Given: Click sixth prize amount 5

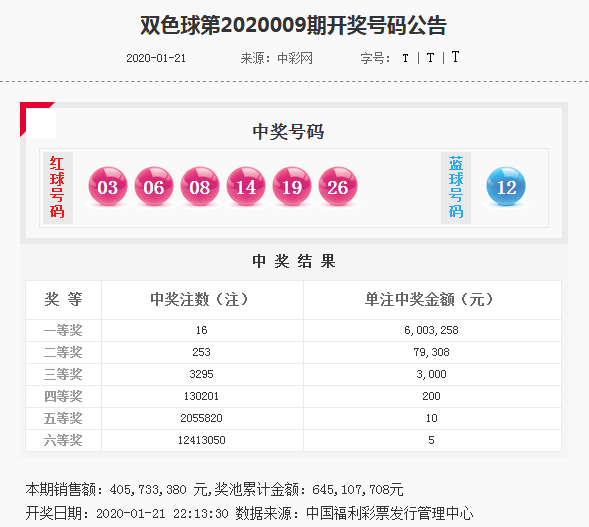Looking at the screenshot, I should [x=432, y=440].
